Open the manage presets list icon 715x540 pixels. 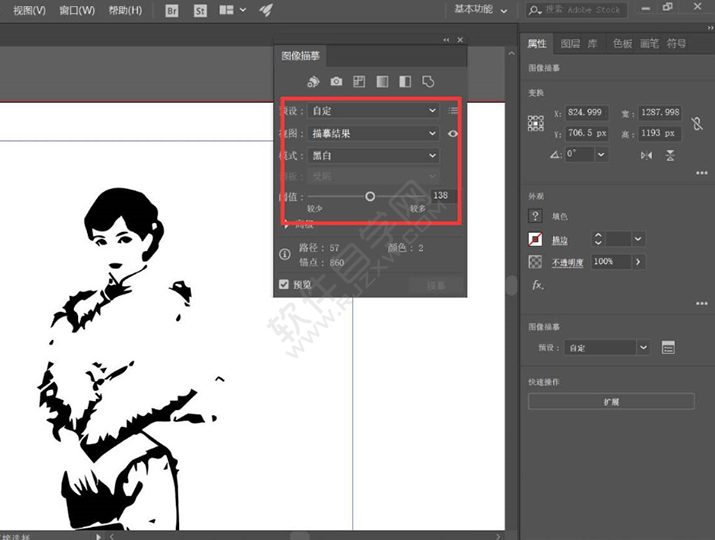[453, 110]
